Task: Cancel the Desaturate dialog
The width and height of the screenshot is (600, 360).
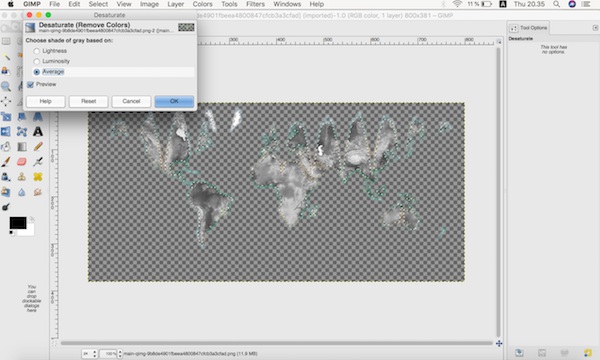Action: tap(131, 101)
